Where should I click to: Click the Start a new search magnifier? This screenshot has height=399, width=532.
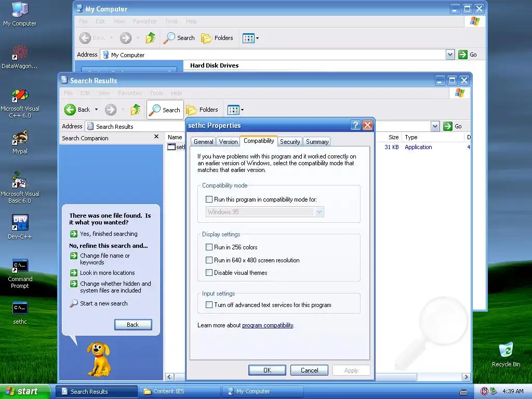tap(74, 303)
